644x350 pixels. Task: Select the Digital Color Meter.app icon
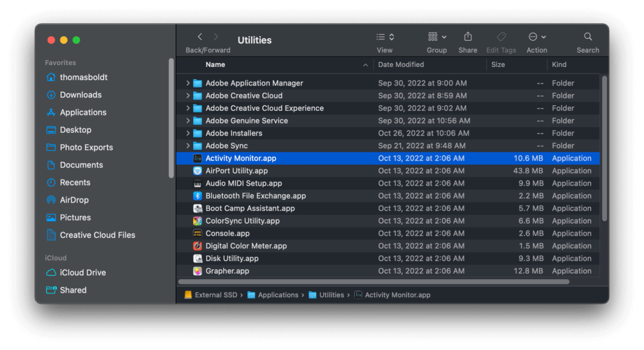click(198, 246)
